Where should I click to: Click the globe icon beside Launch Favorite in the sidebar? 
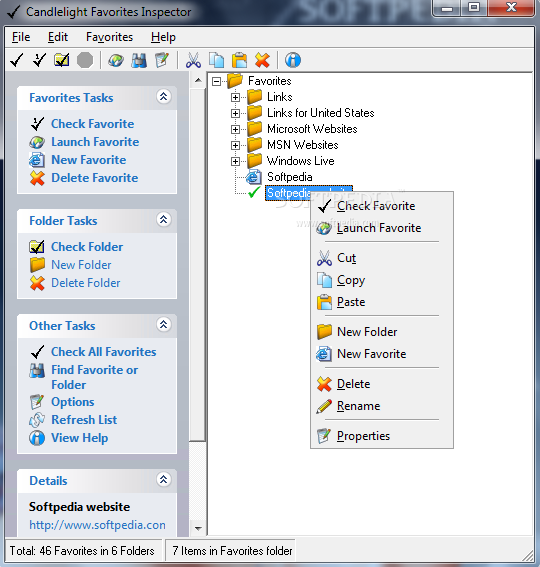(37, 142)
